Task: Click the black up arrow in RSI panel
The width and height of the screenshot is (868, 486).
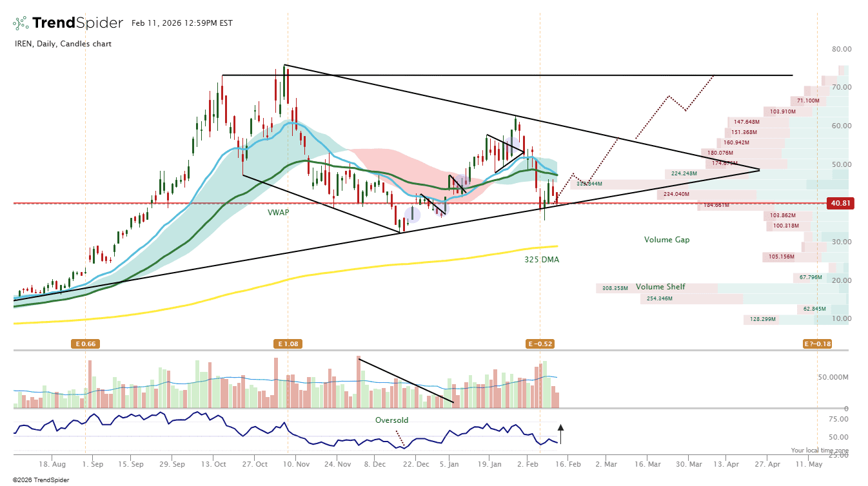Action: (x=560, y=433)
